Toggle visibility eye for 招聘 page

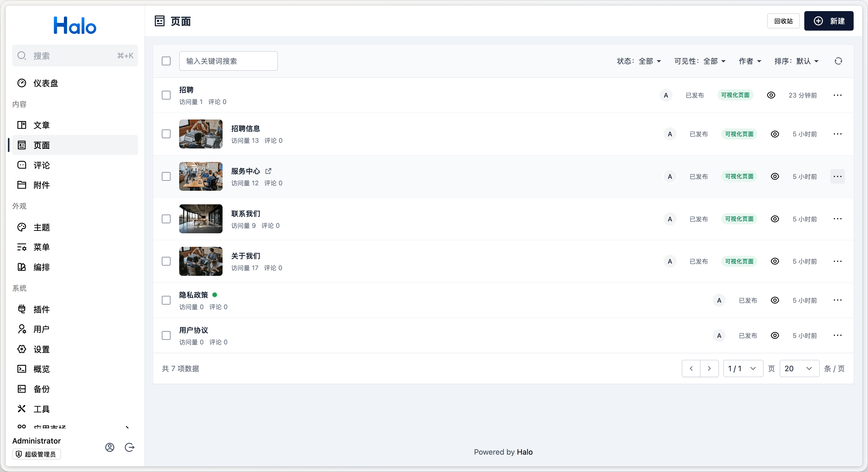coord(771,95)
